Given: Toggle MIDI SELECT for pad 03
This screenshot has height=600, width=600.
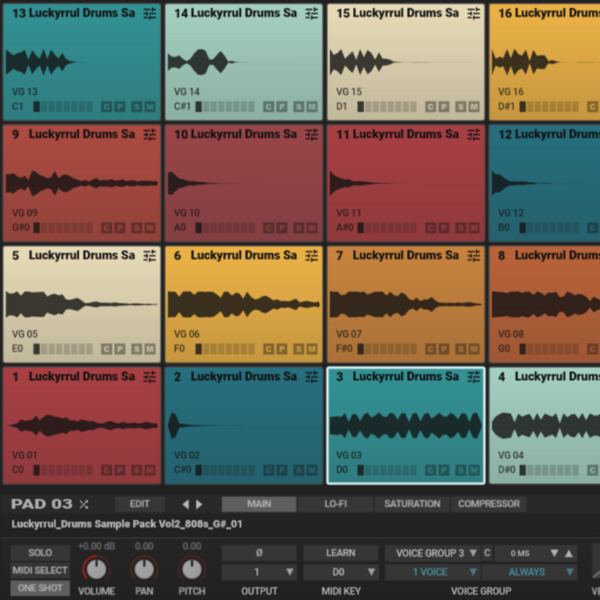Looking at the screenshot, I should tap(40, 571).
